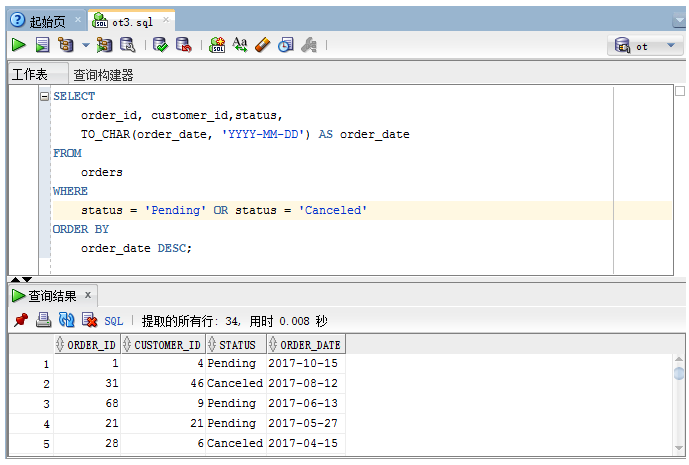Open an Unshared SQL Worksheet
Image resolution: width=689 pixels, height=465 pixels.
point(217,45)
